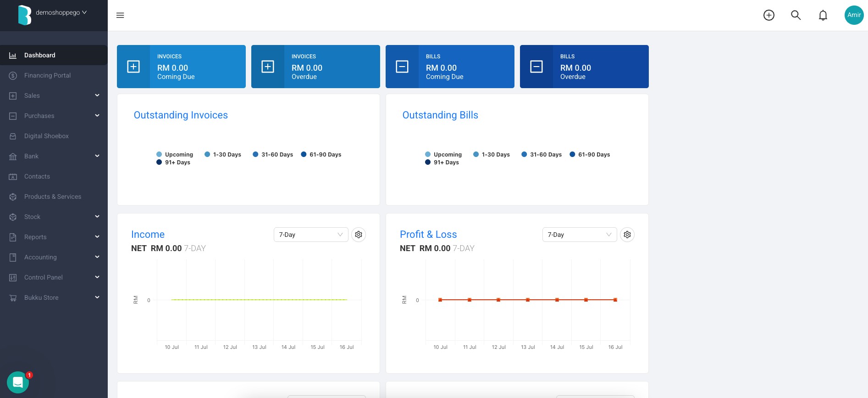Open Profit & Loss 7-Day dropdown
The height and width of the screenshot is (398, 868).
click(580, 235)
